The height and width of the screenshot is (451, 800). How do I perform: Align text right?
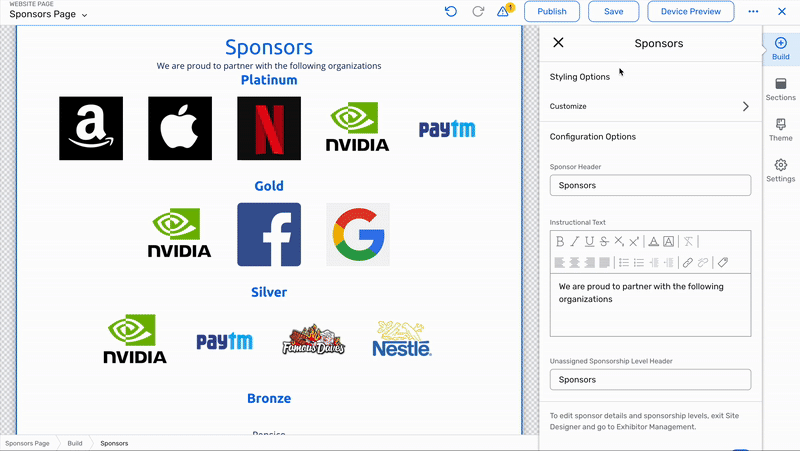[x=589, y=262]
